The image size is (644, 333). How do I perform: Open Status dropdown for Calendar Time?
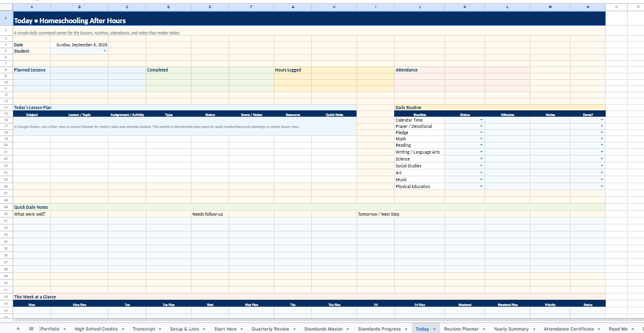[481, 120]
